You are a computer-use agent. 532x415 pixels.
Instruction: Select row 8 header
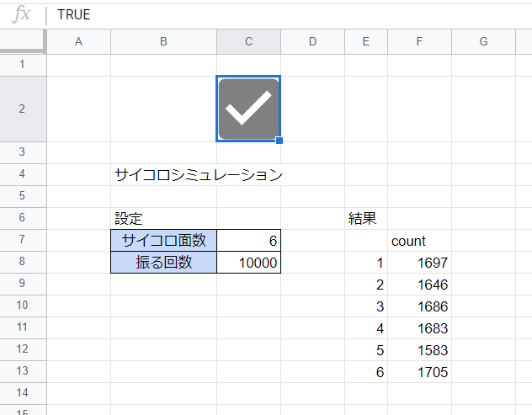click(22, 262)
